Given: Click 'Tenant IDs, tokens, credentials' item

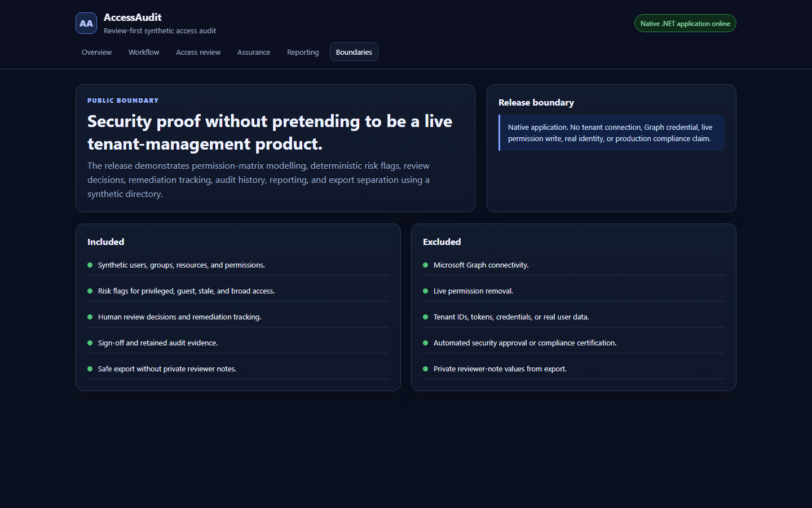Looking at the screenshot, I should tap(511, 317).
